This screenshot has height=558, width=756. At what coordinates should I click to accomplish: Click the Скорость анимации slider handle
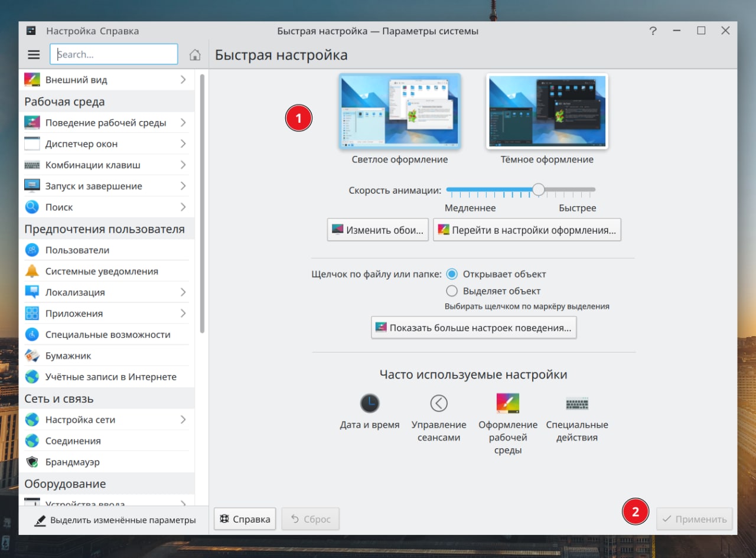(x=538, y=190)
